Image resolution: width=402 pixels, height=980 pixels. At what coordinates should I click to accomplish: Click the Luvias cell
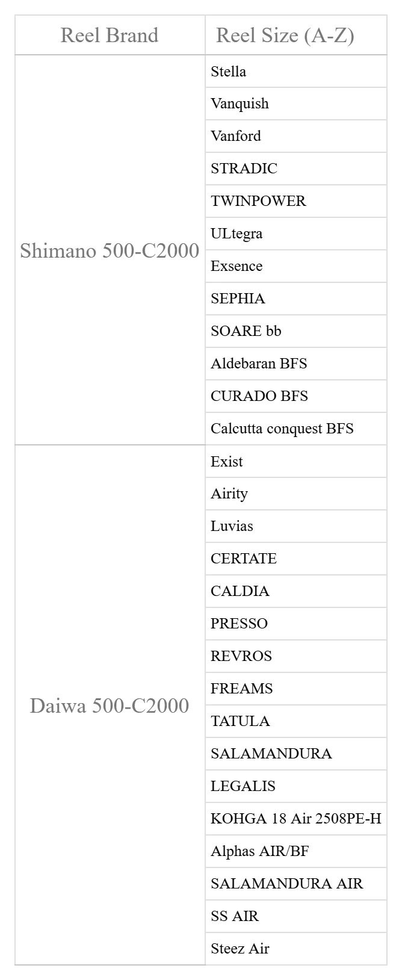[295, 526]
